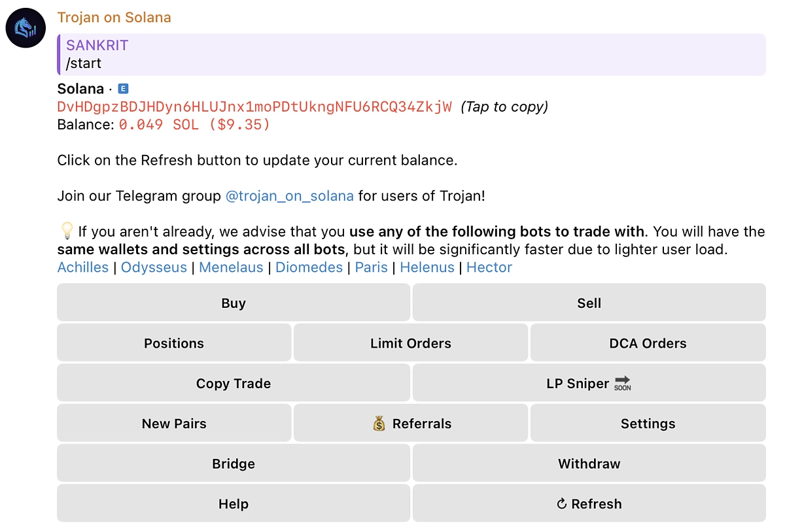
Task: View your Limit Orders
Action: pos(411,342)
